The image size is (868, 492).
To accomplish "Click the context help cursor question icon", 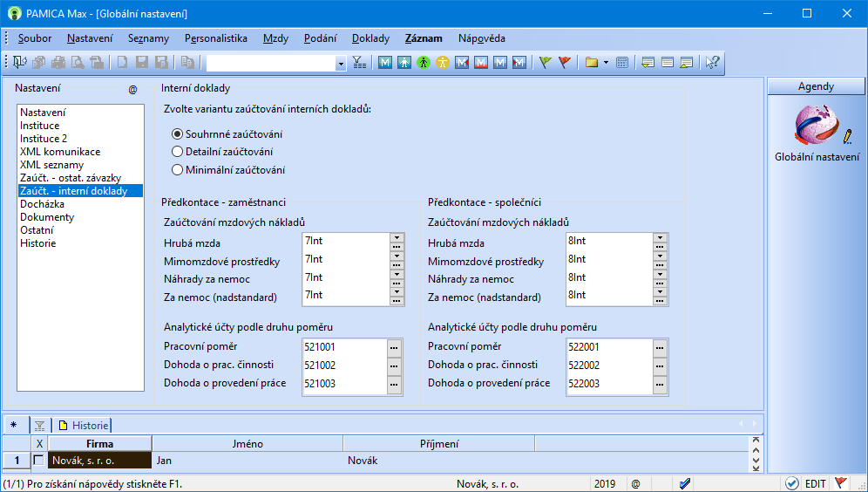I will tap(712, 63).
